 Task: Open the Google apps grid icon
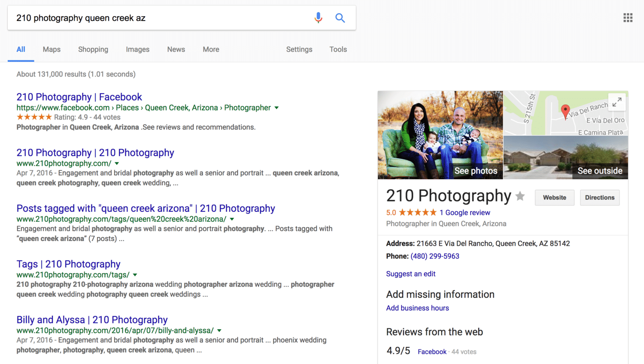[628, 18]
